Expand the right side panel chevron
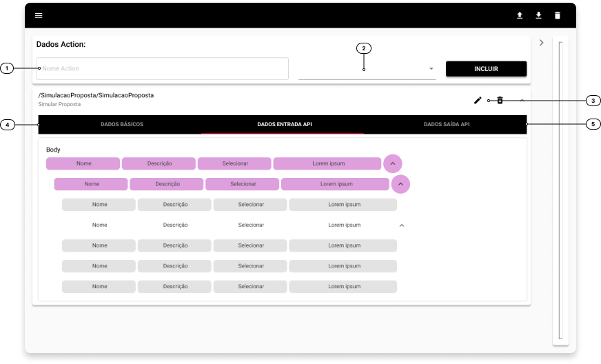Image resolution: width=601 pixels, height=364 pixels. click(542, 43)
